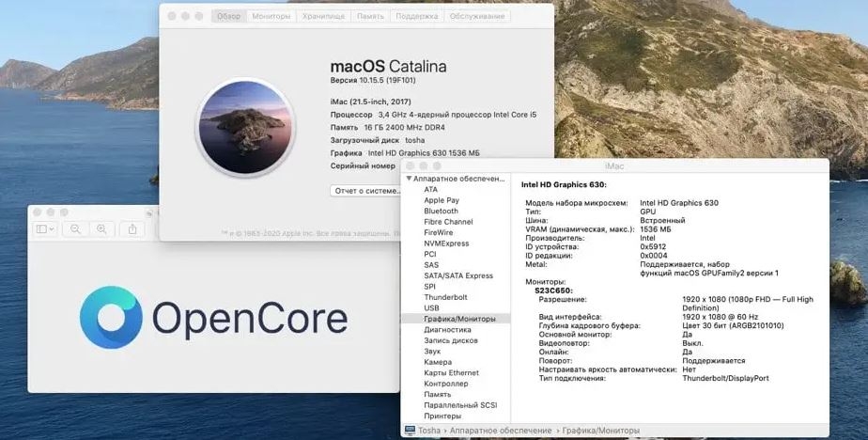This screenshot has width=868, height=440.
Task: Select Fibre Channel in the sidebar
Action: (x=448, y=222)
